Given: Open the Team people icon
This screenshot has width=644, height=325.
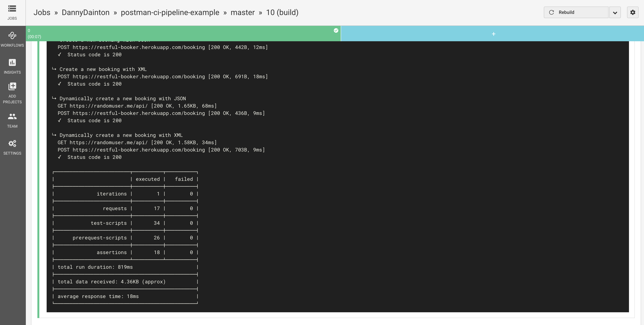Looking at the screenshot, I should [x=12, y=116].
